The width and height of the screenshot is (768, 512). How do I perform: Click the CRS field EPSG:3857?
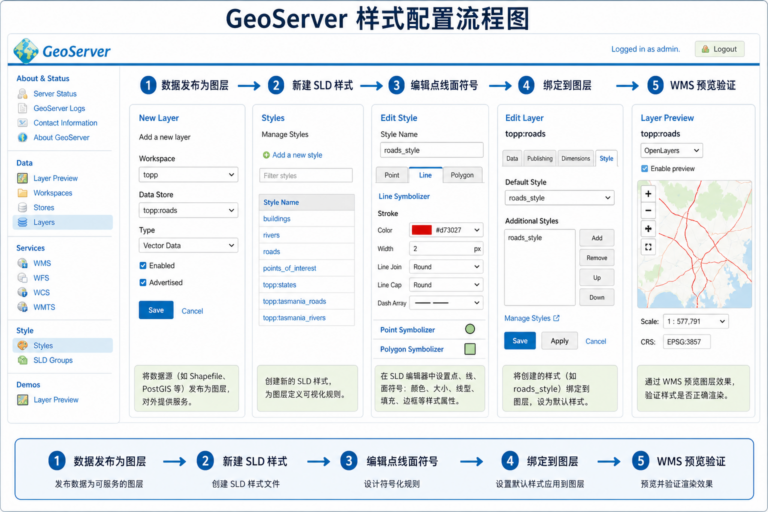(x=687, y=341)
